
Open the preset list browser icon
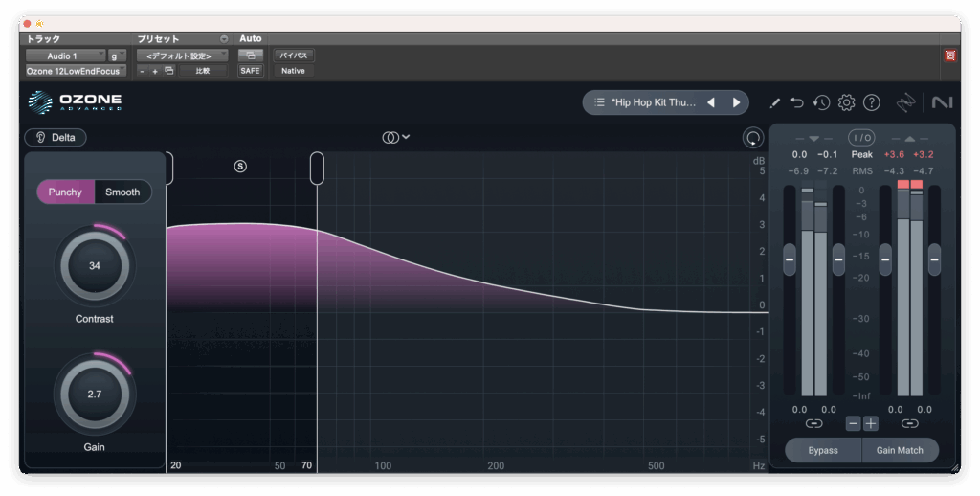[599, 102]
